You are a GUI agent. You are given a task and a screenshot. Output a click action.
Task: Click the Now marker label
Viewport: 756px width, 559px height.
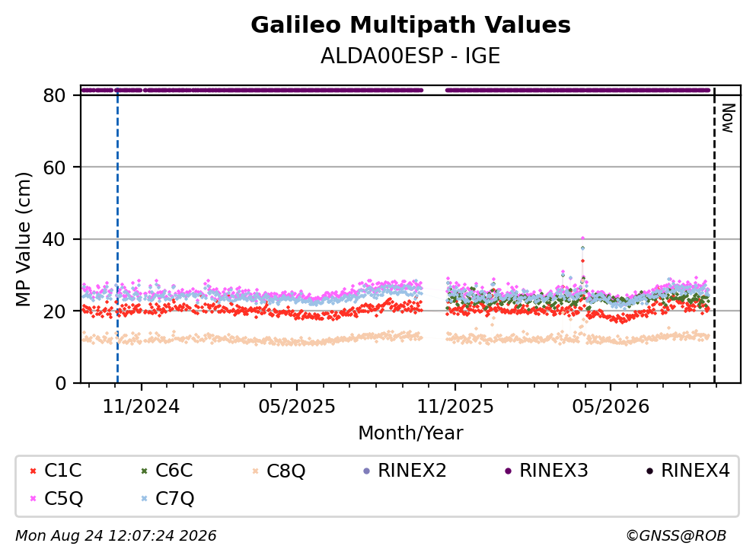coord(728,118)
